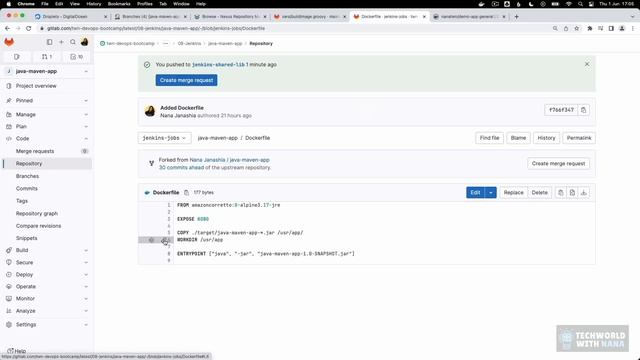Click the Delete file button

pos(539,193)
